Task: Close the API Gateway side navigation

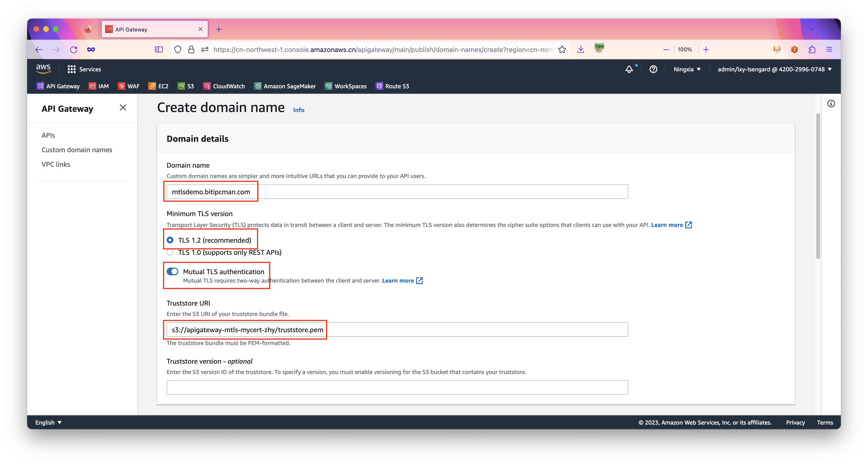Action: coord(123,107)
